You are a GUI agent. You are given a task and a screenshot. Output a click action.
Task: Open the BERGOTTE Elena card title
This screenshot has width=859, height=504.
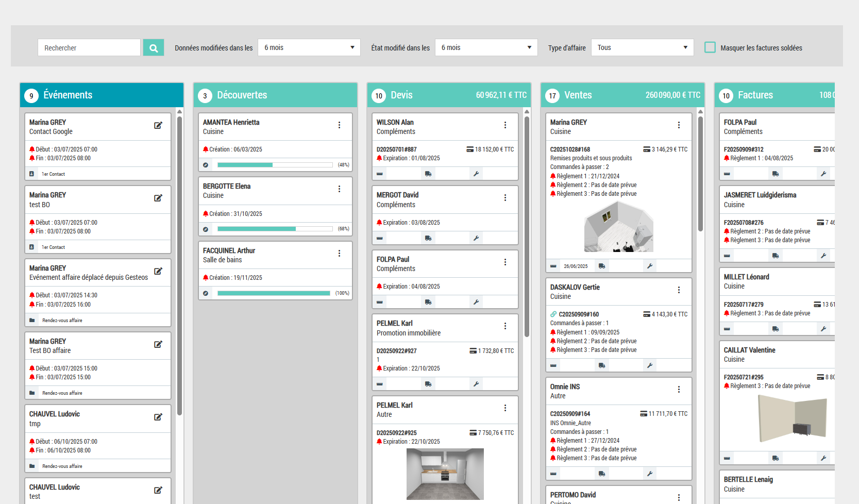click(x=227, y=186)
